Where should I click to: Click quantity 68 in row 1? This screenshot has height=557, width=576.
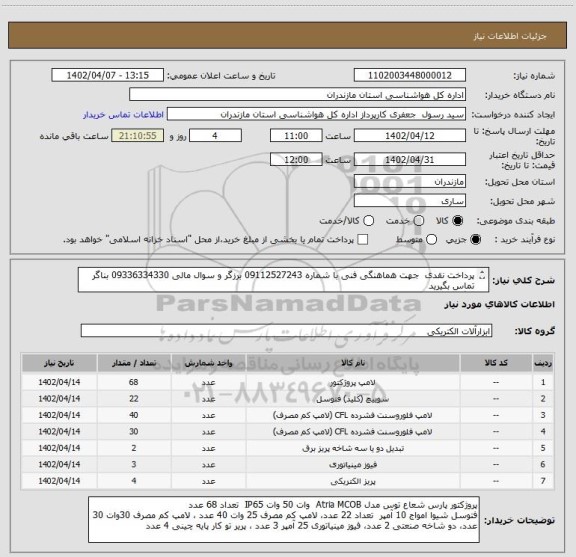point(134,382)
